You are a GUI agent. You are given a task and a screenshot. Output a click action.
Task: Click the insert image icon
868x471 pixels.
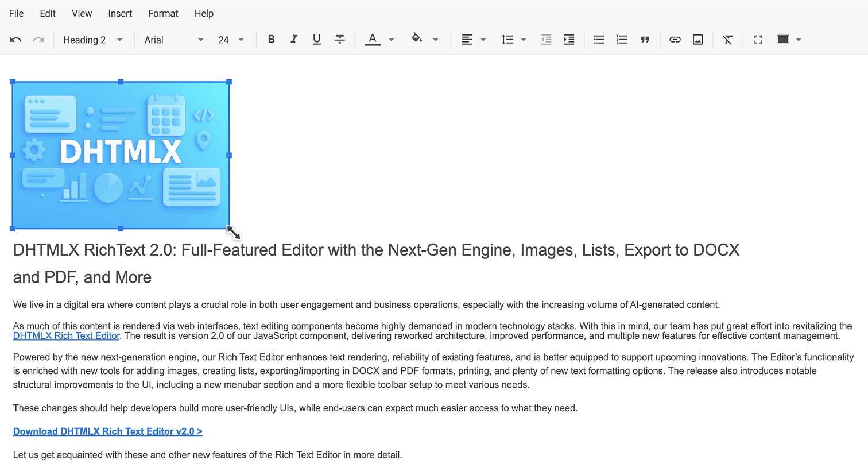tap(698, 39)
